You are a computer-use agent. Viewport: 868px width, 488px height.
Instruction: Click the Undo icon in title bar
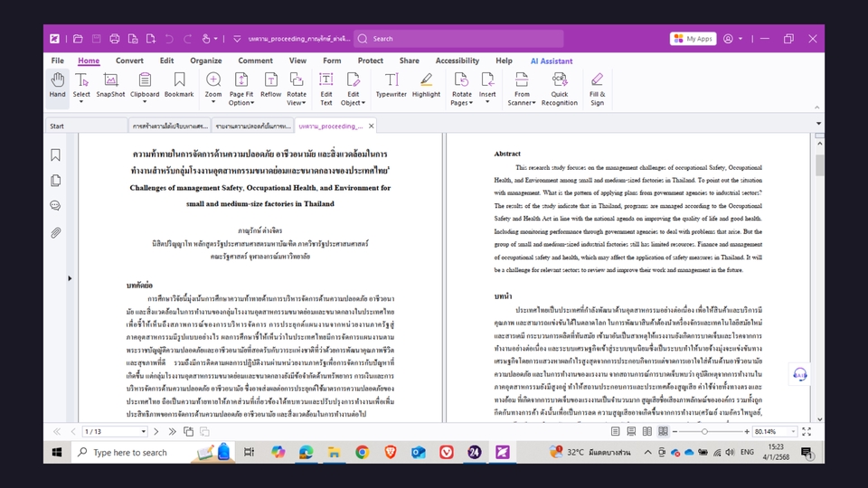(169, 39)
